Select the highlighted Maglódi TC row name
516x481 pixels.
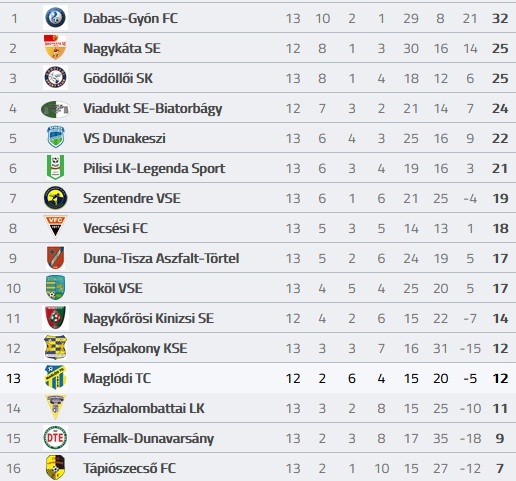click(117, 378)
